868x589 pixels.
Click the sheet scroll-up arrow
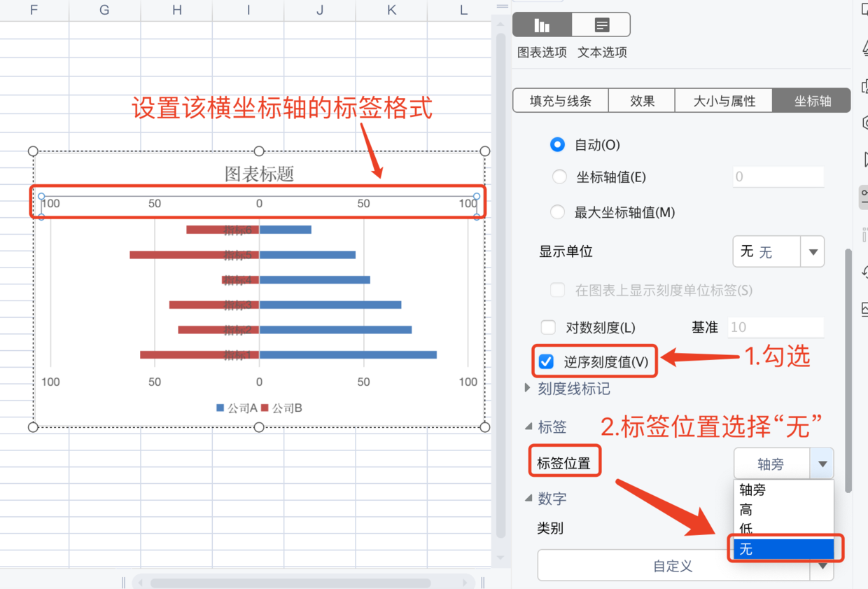tap(500, 23)
